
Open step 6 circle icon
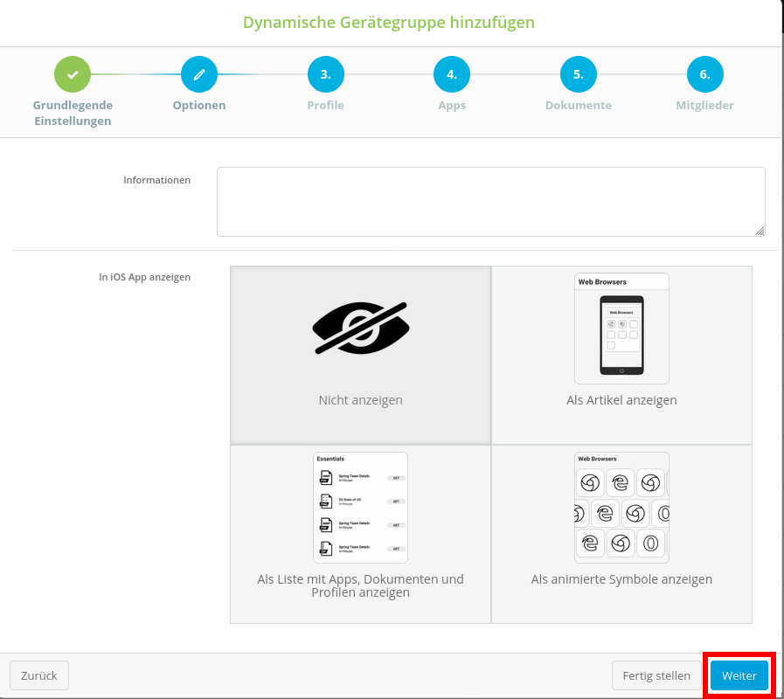pos(704,74)
